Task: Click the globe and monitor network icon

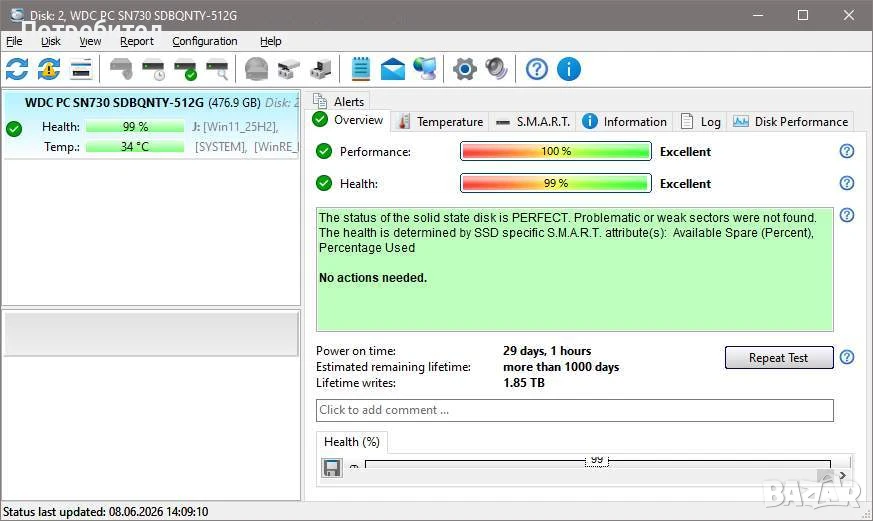Action: 425,69
